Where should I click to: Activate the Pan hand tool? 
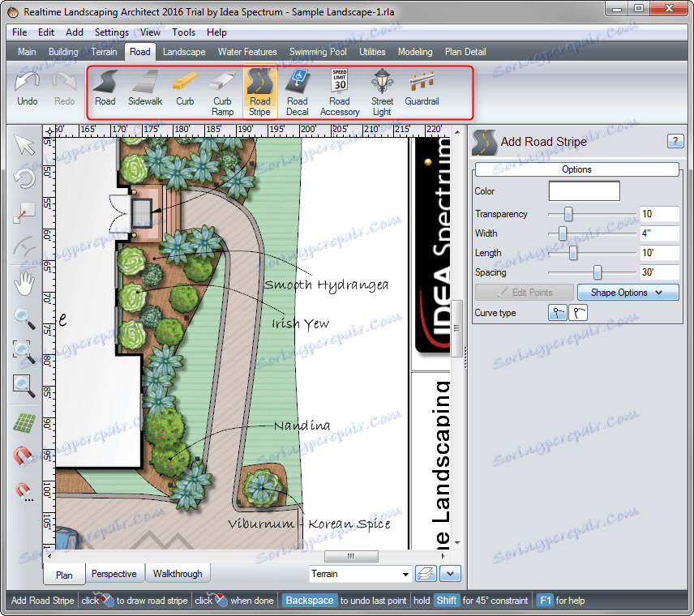[24, 283]
